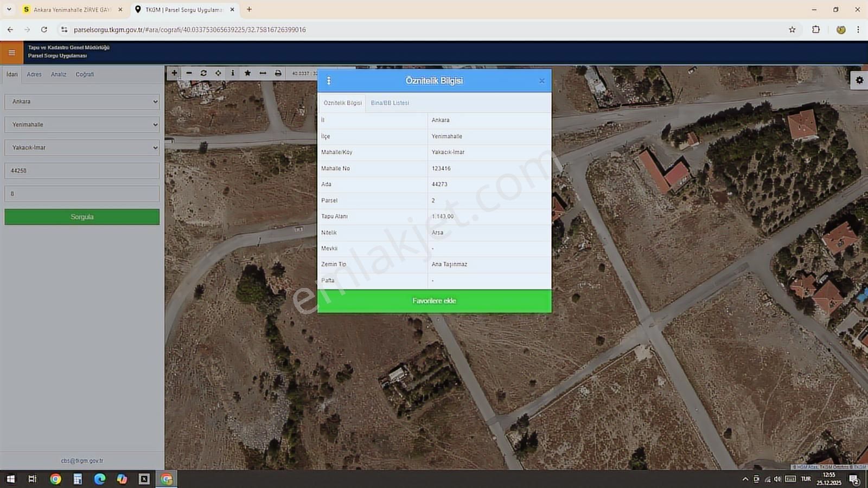Click the Favorilere ekle button
This screenshot has width=868, height=488.
[x=434, y=301]
